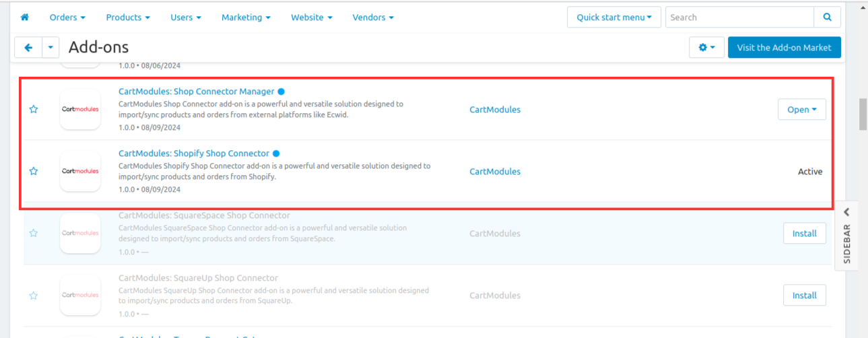Open the Marketing menu
This screenshot has width=868, height=338.
[x=246, y=17]
